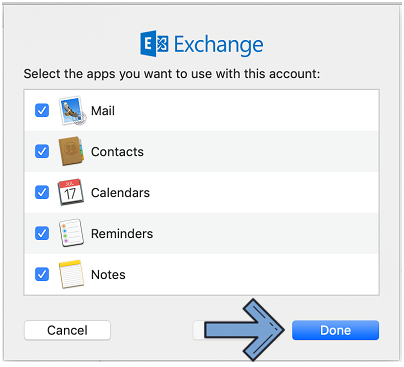Click the Exchange title text

[x=219, y=45]
